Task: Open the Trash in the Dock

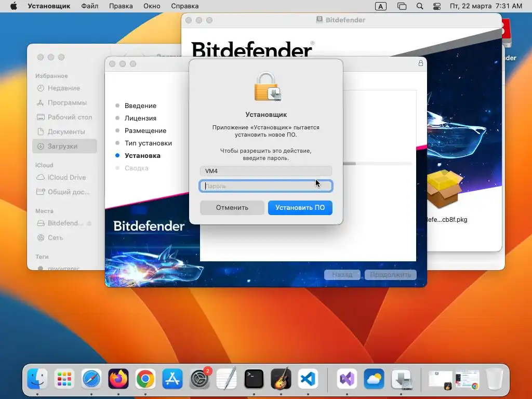Action: (495, 379)
